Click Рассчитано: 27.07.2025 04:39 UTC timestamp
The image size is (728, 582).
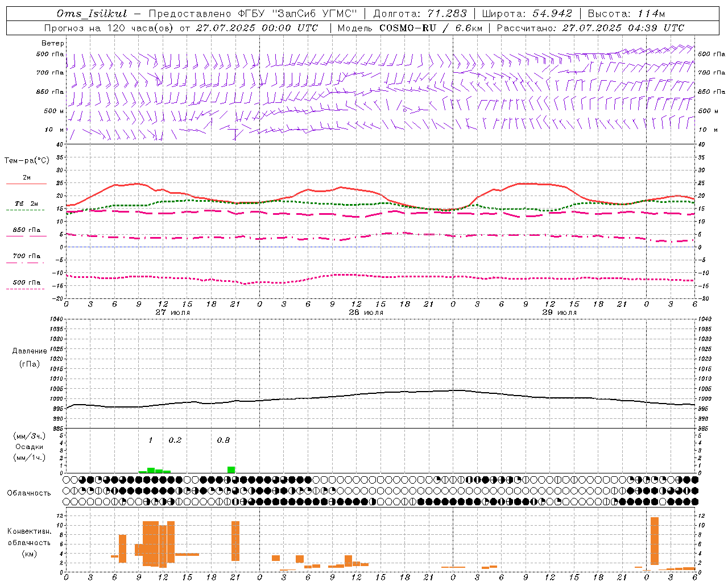coord(590,28)
